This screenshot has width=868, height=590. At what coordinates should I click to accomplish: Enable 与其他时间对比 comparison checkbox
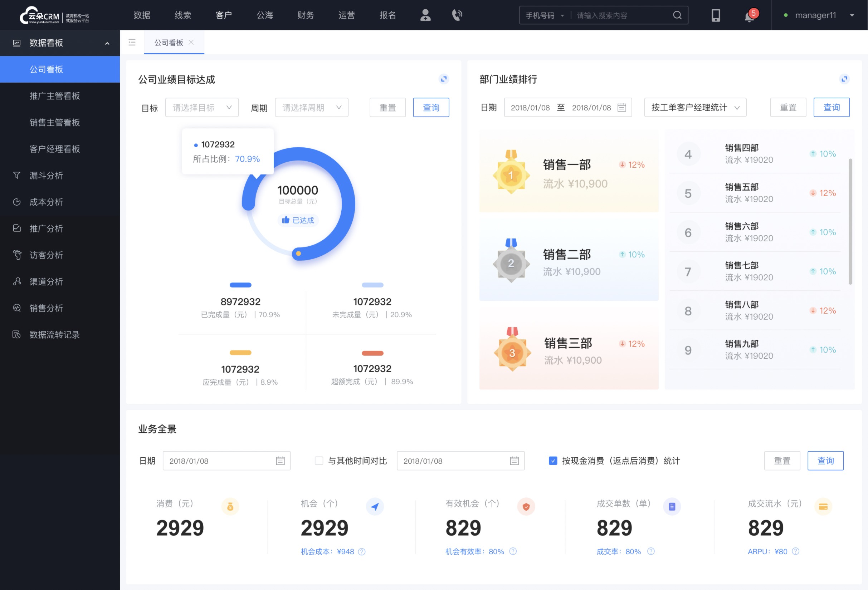coord(317,461)
